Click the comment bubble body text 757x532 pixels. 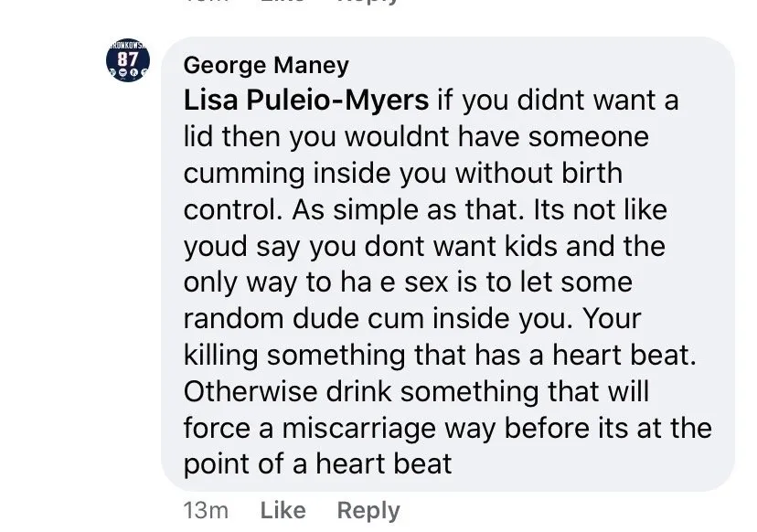[430, 282]
